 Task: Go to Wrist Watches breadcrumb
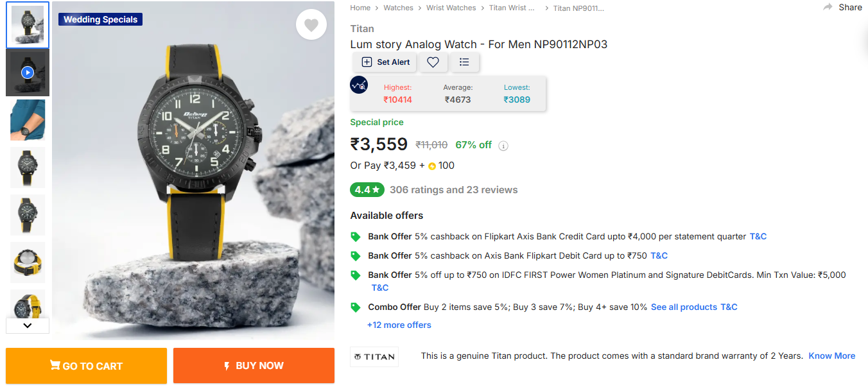[x=451, y=8]
